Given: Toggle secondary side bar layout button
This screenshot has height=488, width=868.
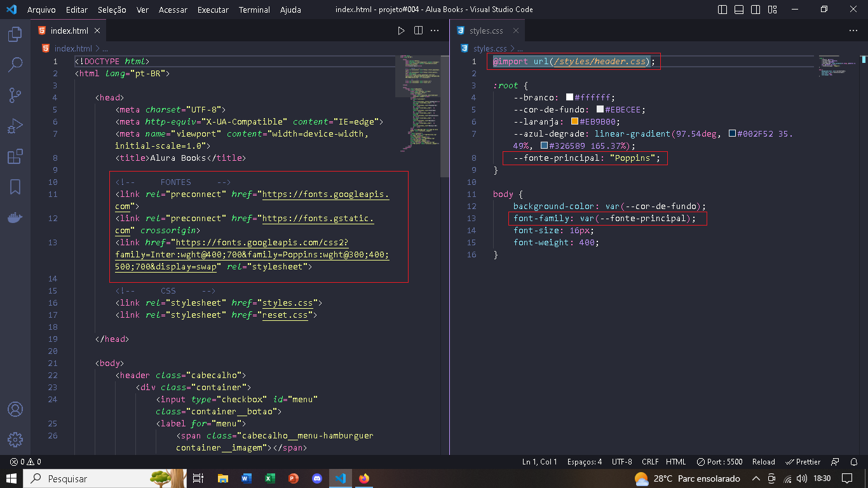Looking at the screenshot, I should pos(757,10).
